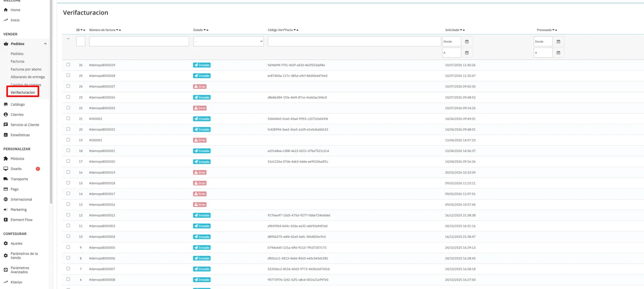Sort Número de factura ascending arrow
Viewport: 644px width, 289px height.
pos(120,30)
